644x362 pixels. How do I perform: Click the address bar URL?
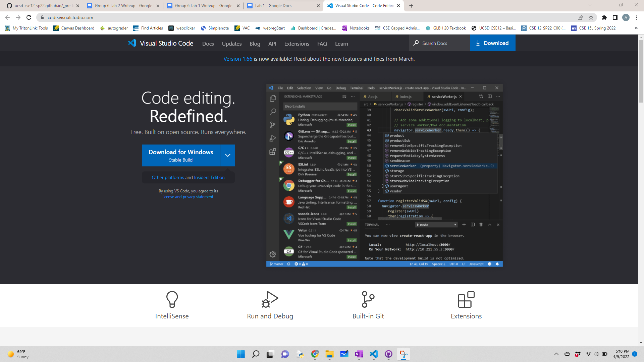[70, 17]
